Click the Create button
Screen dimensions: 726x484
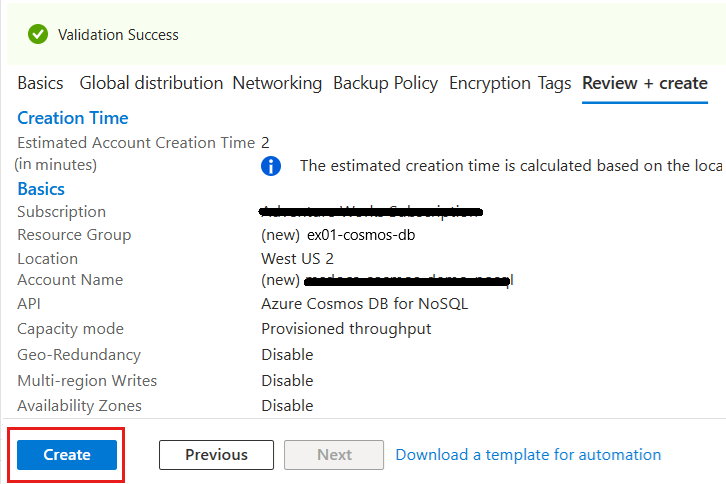pos(67,455)
